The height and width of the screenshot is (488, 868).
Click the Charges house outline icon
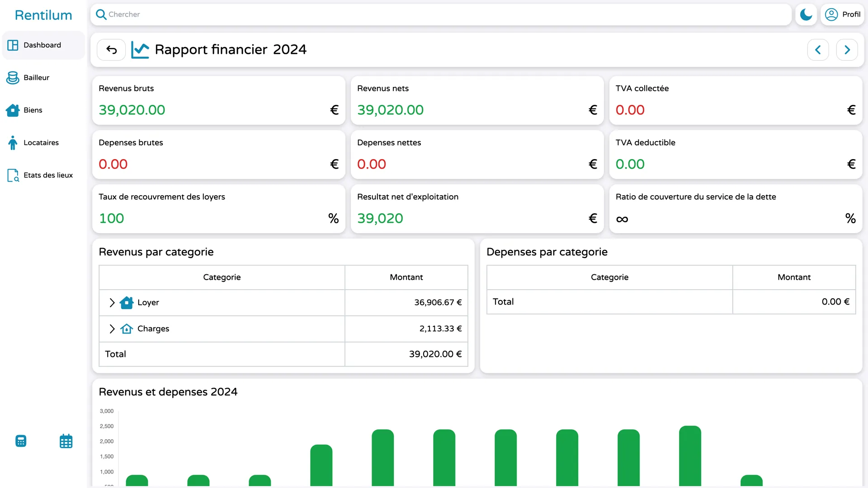click(127, 328)
